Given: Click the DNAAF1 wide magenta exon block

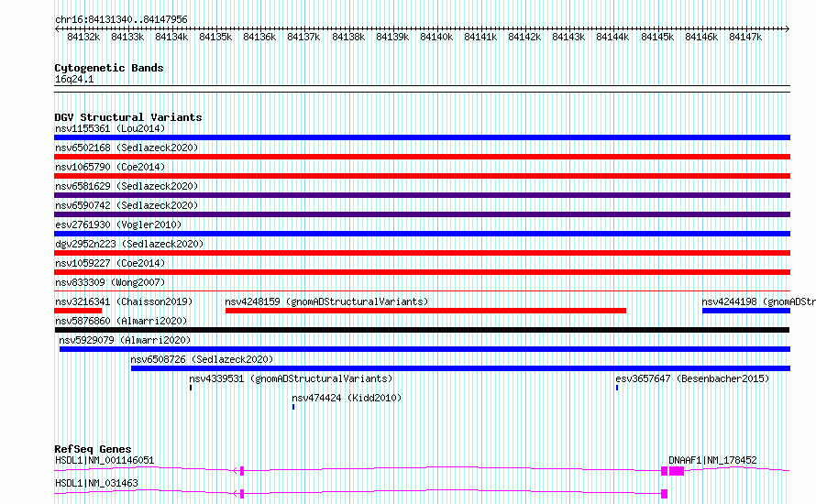Looking at the screenshot, I should (x=677, y=471).
